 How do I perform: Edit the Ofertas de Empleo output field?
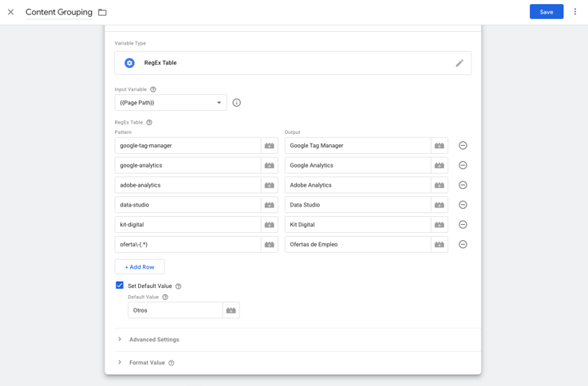click(357, 244)
